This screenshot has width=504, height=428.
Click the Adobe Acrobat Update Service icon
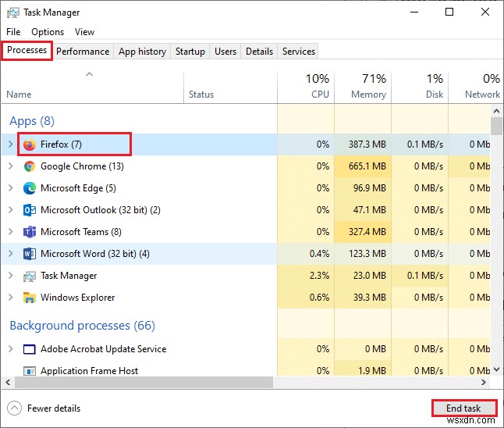[30, 349]
